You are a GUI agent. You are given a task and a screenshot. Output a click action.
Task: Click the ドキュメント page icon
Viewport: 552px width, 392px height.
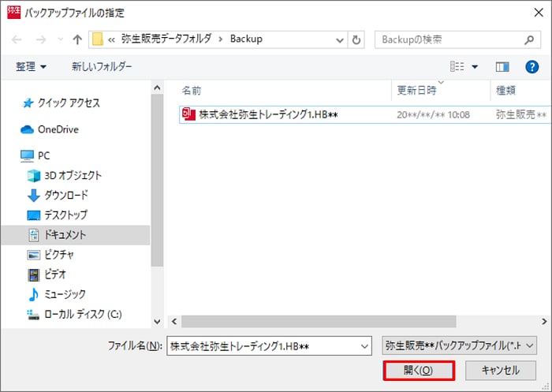34,235
